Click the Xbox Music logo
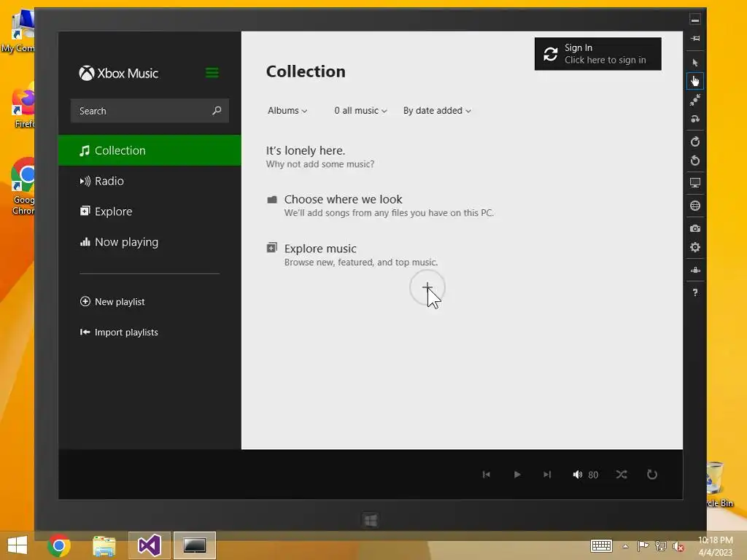The width and height of the screenshot is (747, 560). [x=118, y=74]
